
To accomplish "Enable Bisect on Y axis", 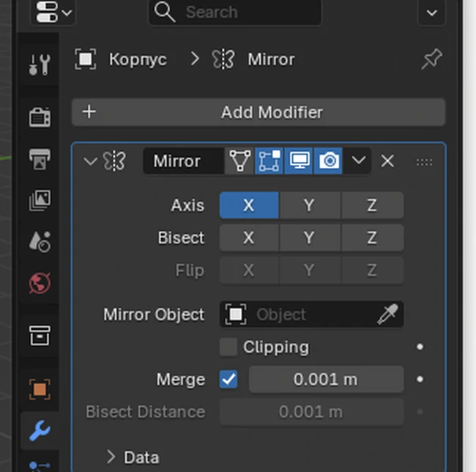I will coord(310,237).
